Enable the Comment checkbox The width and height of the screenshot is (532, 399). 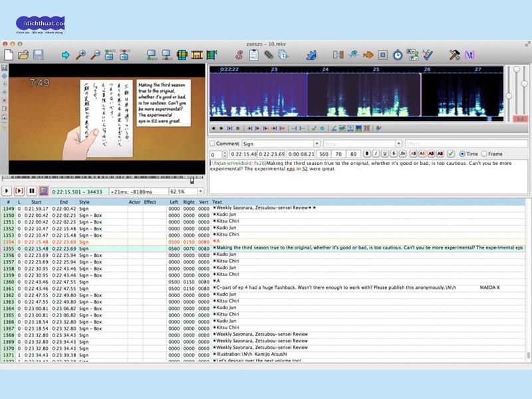tap(213, 144)
